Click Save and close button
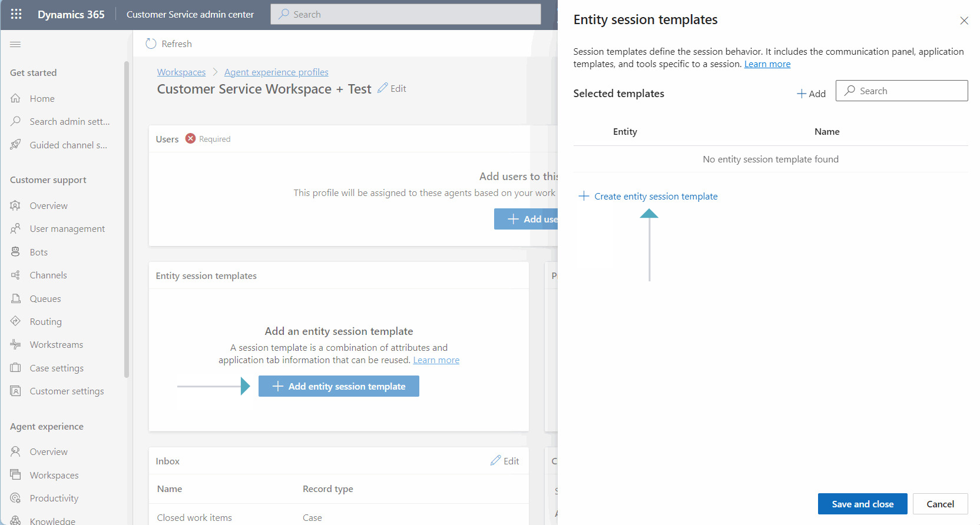This screenshot has width=980, height=525. pos(862,504)
